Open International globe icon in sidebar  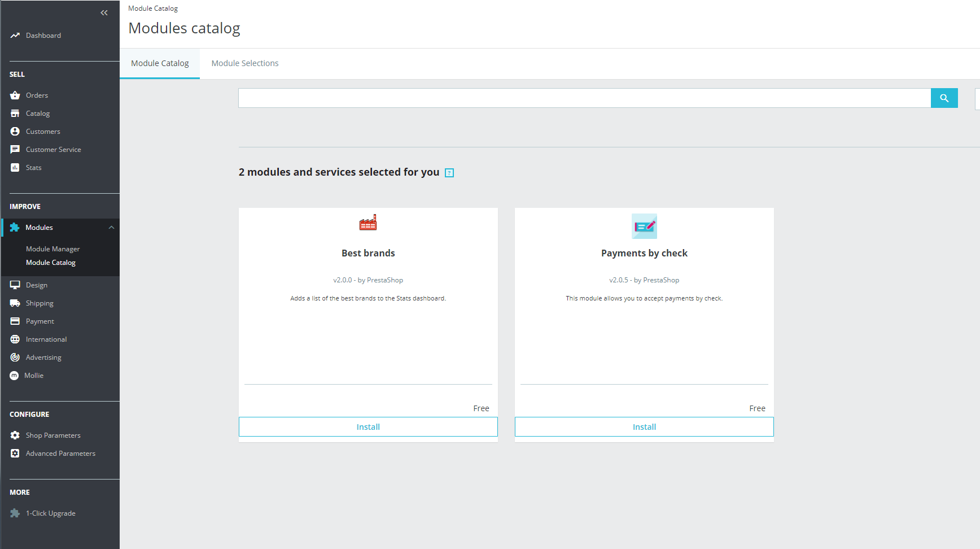pyautogui.click(x=15, y=339)
